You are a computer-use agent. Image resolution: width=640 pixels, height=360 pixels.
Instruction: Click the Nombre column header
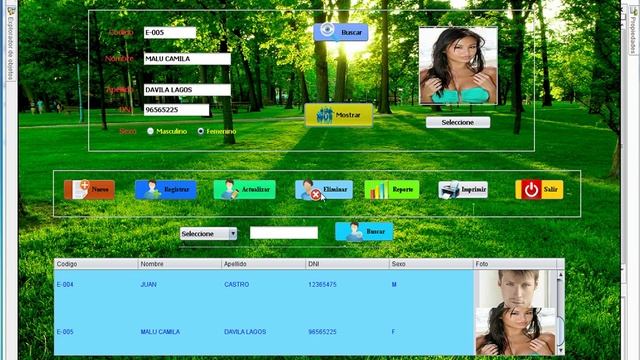point(180,264)
